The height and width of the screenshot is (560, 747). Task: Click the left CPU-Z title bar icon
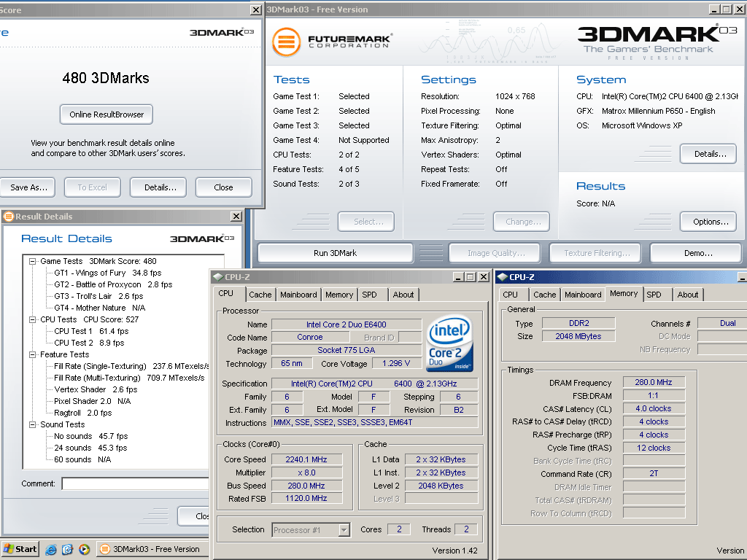pyautogui.click(x=218, y=276)
